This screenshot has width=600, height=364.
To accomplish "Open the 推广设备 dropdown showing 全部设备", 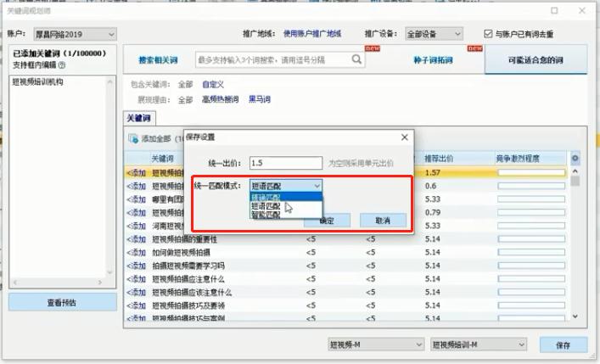I will (x=434, y=34).
